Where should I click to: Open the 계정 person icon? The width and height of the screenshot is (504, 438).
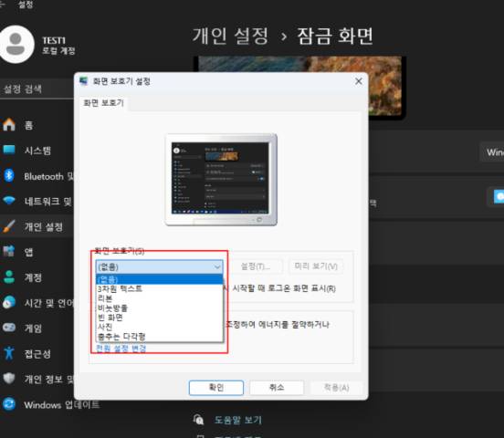pos(9,277)
